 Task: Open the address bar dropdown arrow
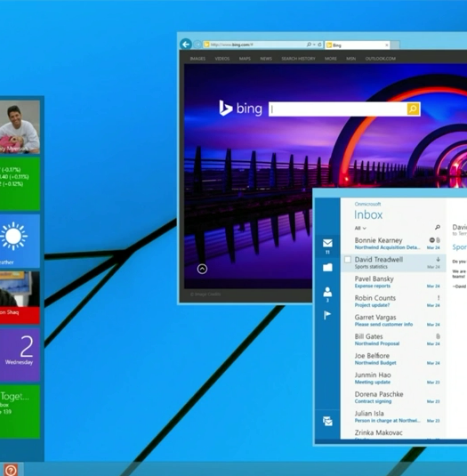[314, 44]
